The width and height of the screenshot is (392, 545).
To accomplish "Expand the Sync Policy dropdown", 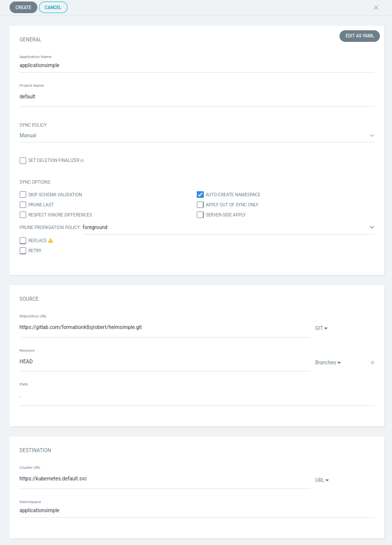I will (x=196, y=135).
